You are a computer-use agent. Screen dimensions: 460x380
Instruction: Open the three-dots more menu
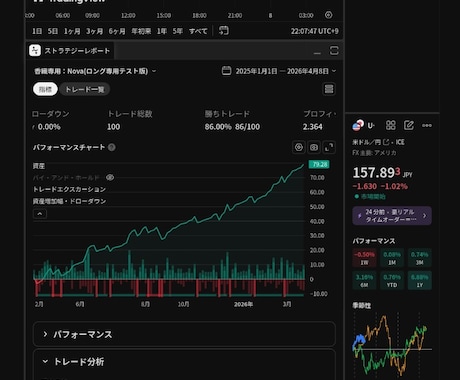tap(427, 125)
